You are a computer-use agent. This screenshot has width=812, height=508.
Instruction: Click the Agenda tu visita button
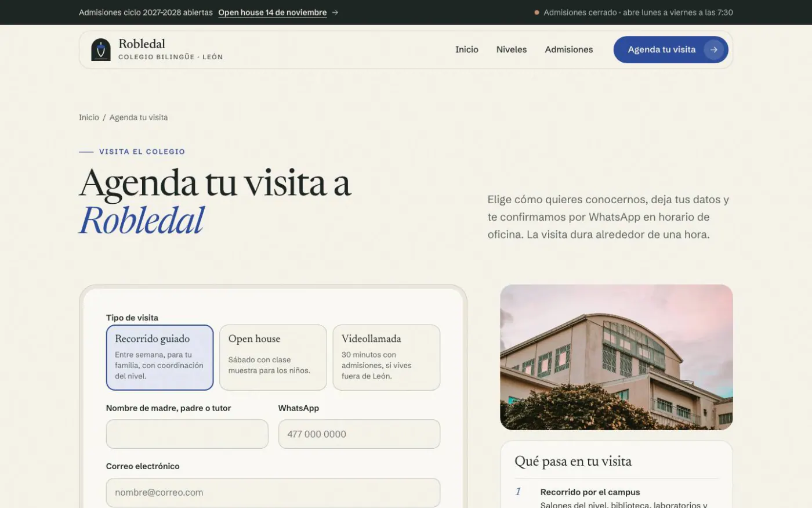click(x=671, y=50)
